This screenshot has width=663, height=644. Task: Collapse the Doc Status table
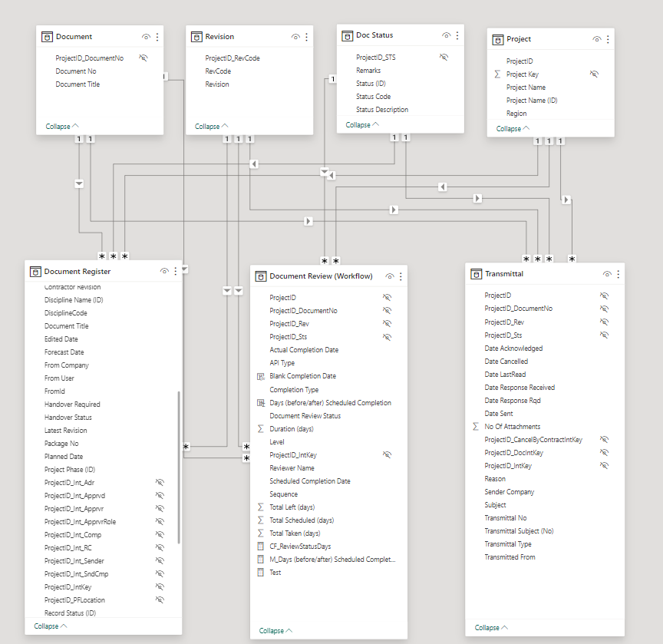(x=362, y=125)
